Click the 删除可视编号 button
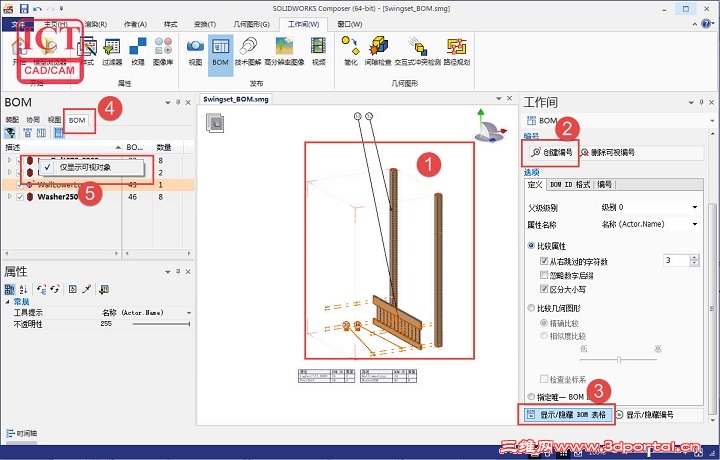 [x=608, y=152]
